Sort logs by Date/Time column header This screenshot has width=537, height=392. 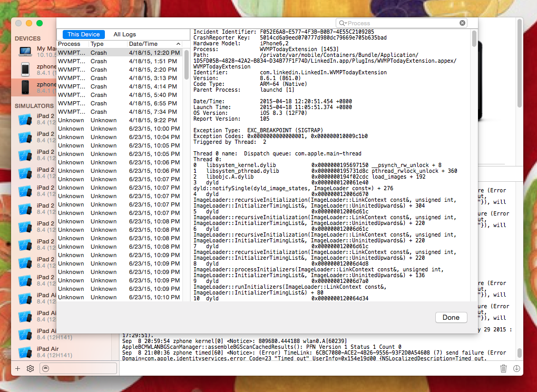click(153, 44)
